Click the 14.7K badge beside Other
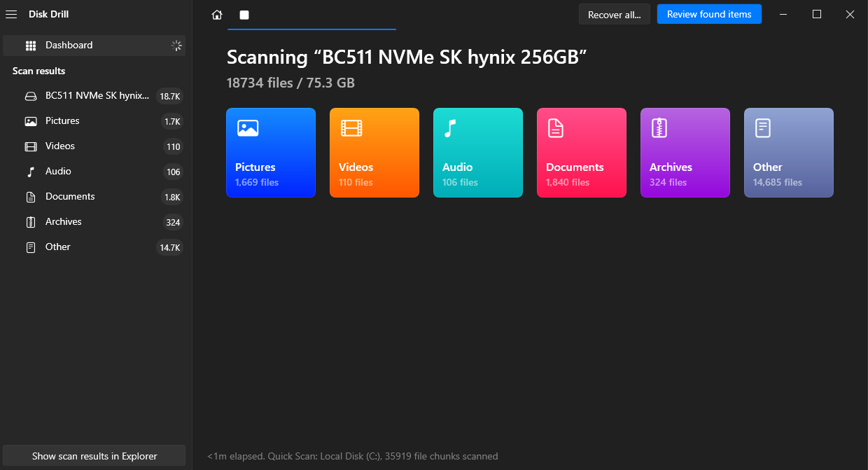Image resolution: width=868 pixels, height=470 pixels. tap(169, 248)
